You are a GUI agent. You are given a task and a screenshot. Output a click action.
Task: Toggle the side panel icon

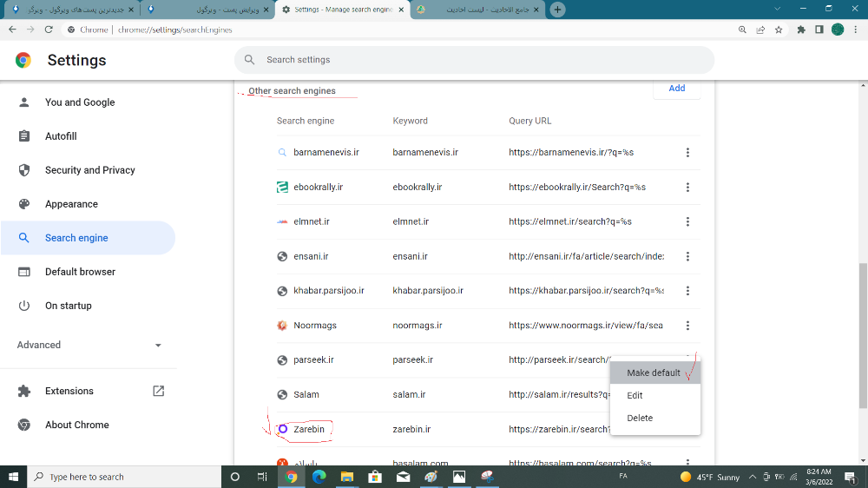[819, 30]
